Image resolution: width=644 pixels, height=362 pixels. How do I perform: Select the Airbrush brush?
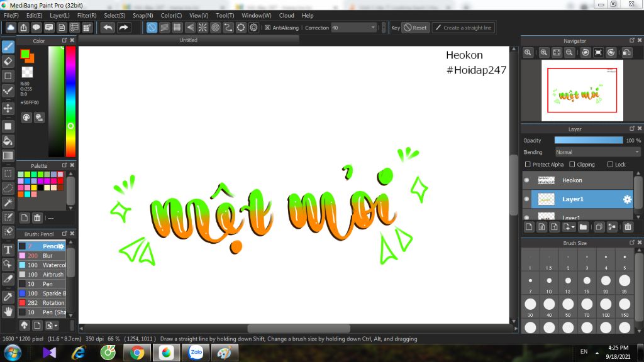(42, 275)
